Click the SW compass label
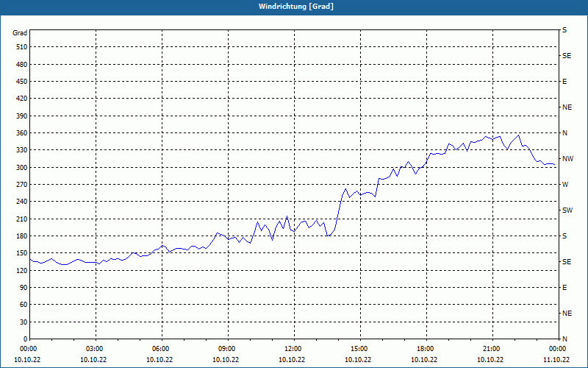Screen dimensions: 588x368 point(567,210)
